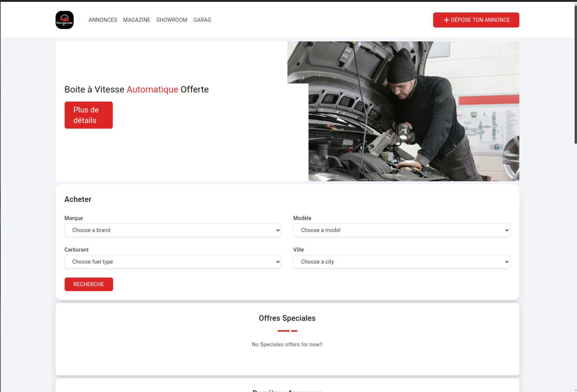
Task: Open the Choose a city dropdown
Action: coord(402,262)
